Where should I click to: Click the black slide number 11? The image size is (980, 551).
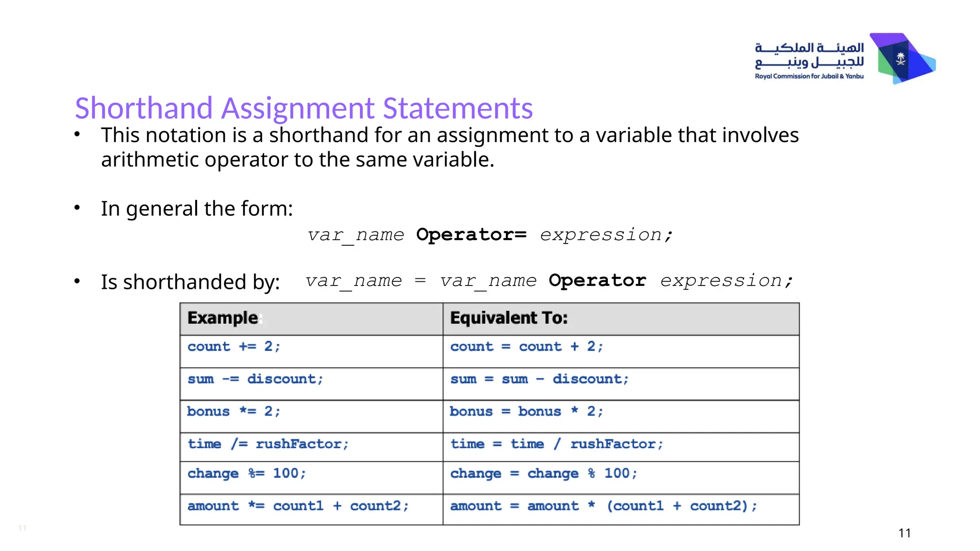coord(904,533)
